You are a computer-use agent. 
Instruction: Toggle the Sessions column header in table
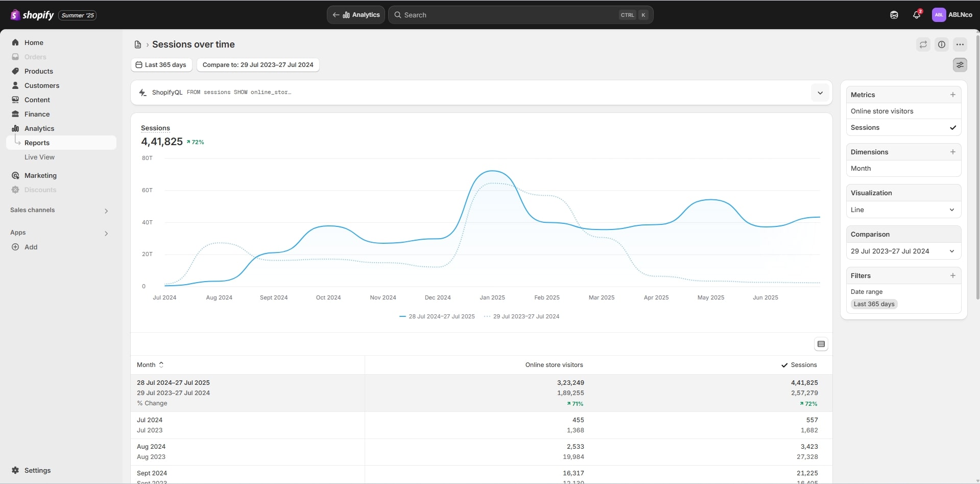coord(799,365)
